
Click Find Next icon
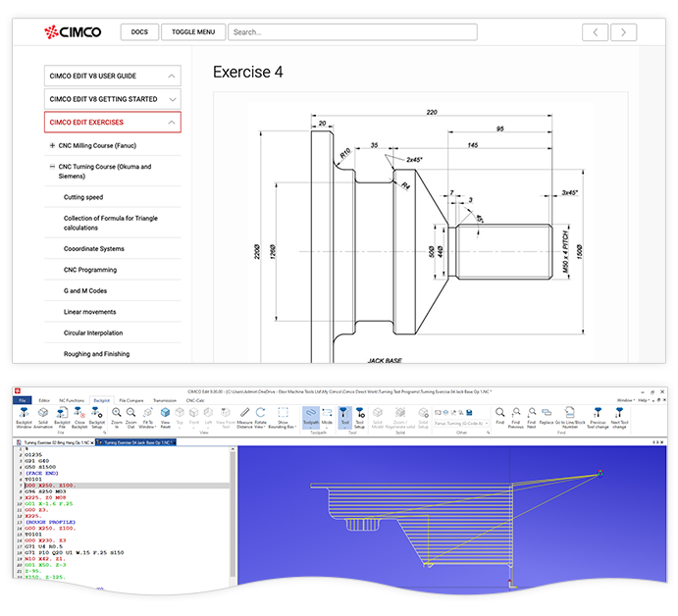coord(532,417)
